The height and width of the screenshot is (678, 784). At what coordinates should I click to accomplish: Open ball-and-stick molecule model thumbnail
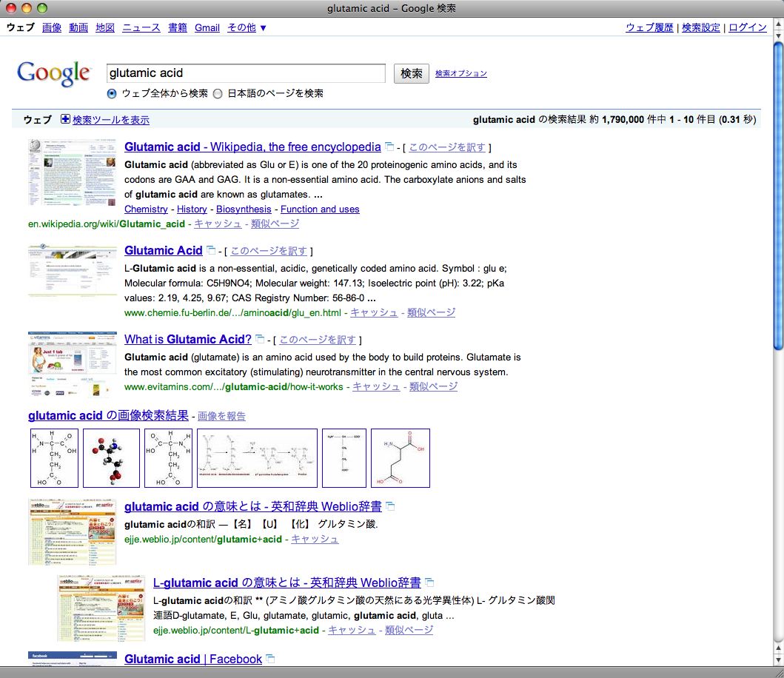tap(111, 458)
